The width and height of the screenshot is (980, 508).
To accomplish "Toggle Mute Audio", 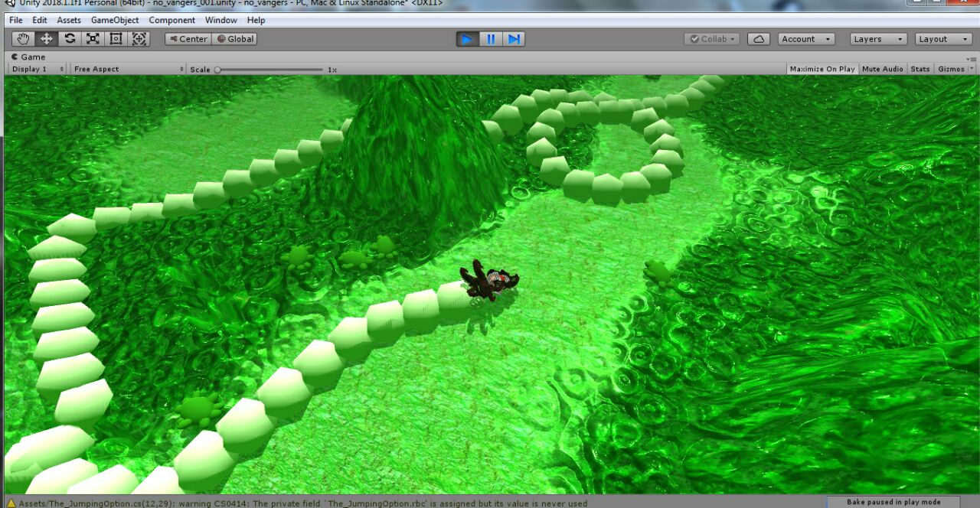I will [882, 69].
